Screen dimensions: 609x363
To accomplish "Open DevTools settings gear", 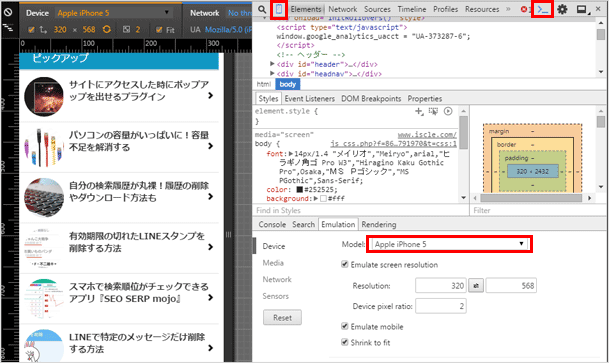I will pos(562,9).
